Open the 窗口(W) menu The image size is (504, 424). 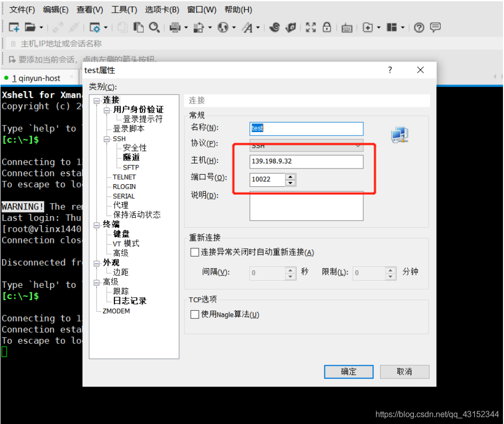(x=202, y=10)
